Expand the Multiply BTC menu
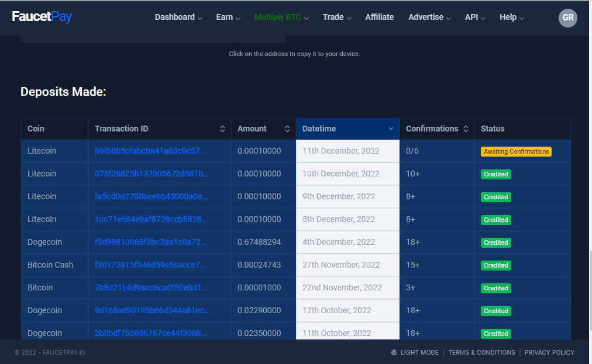Image resolution: width=592 pixels, height=364 pixels. 281,18
